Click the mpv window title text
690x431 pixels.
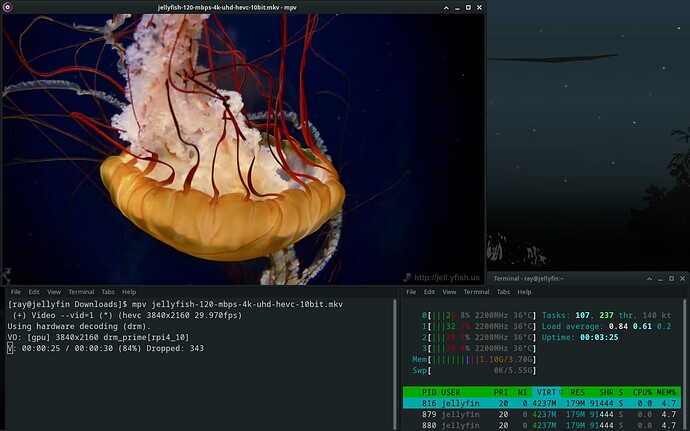(x=227, y=7)
